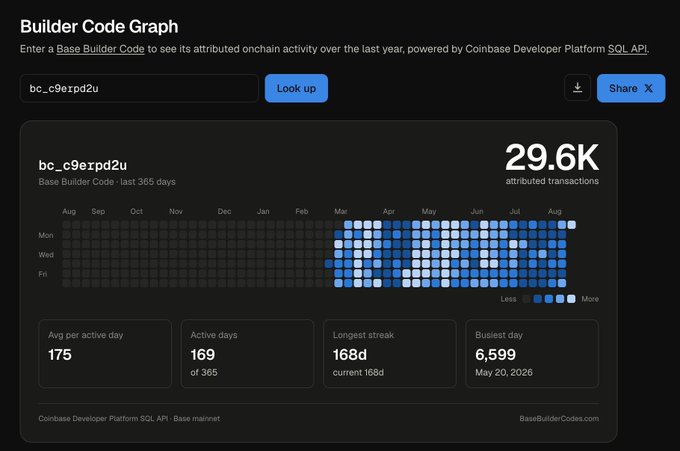Click the Active days label

[214, 335]
